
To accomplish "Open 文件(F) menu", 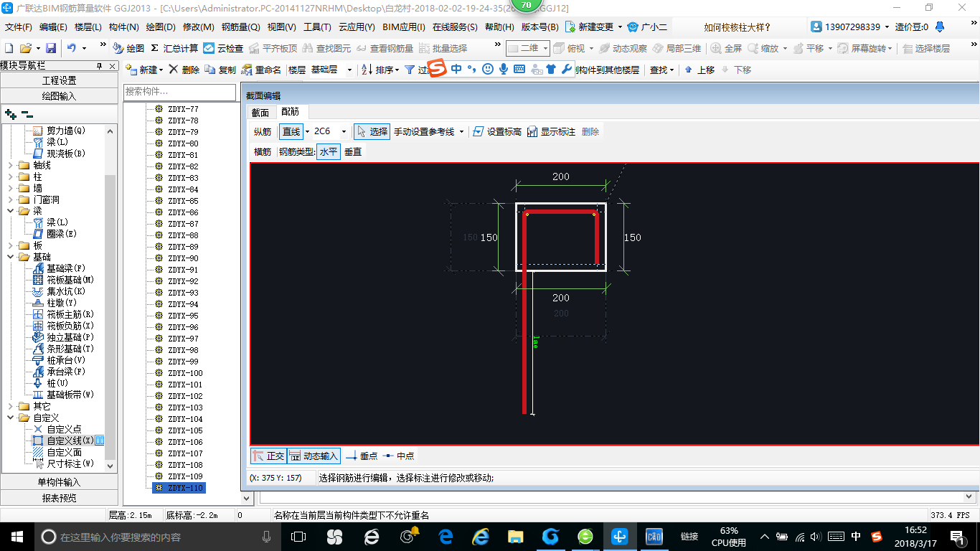I will [x=19, y=27].
